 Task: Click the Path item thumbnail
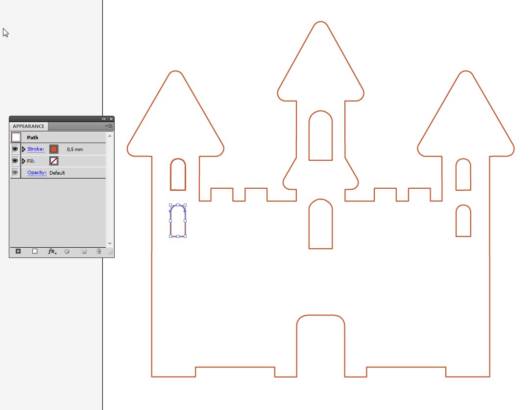16,137
